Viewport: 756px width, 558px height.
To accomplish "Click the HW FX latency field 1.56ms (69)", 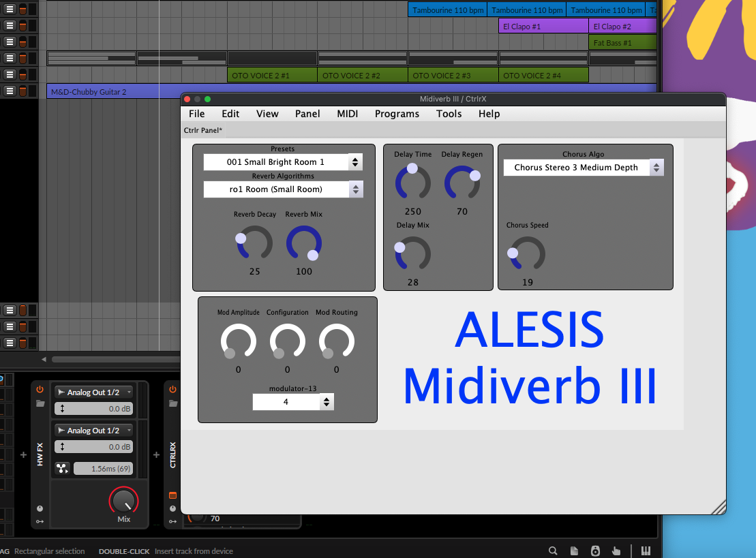I will coord(103,468).
